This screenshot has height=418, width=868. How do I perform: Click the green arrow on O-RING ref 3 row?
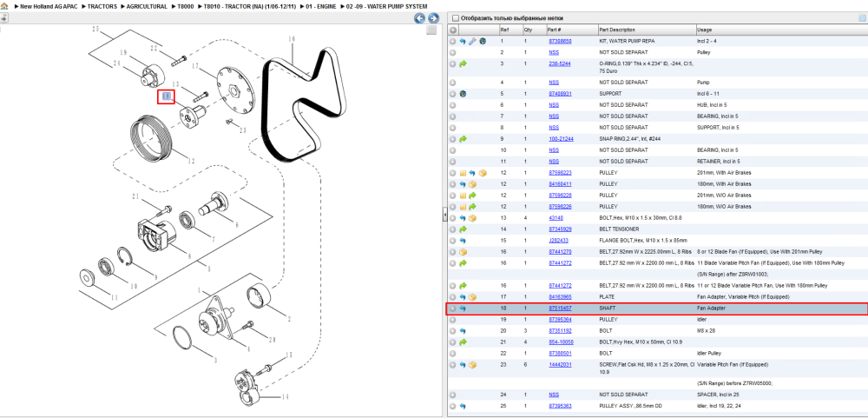click(463, 63)
